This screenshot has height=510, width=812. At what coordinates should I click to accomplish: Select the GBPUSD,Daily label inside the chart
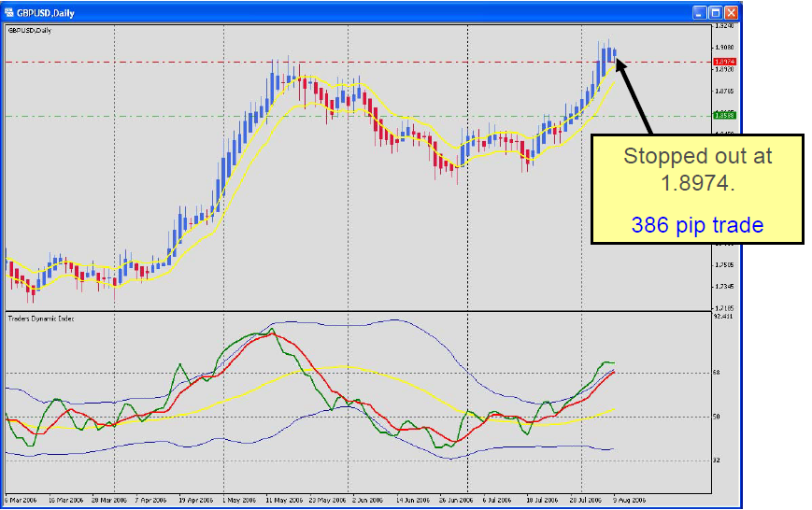pos(30,31)
